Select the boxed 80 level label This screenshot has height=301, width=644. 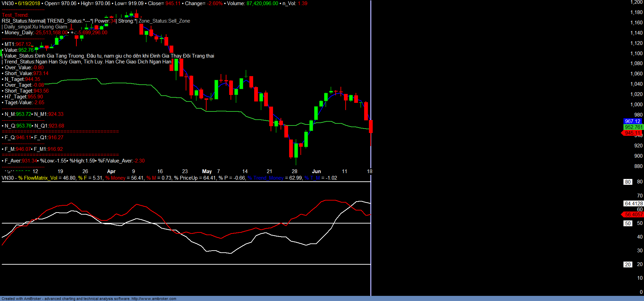(628, 182)
